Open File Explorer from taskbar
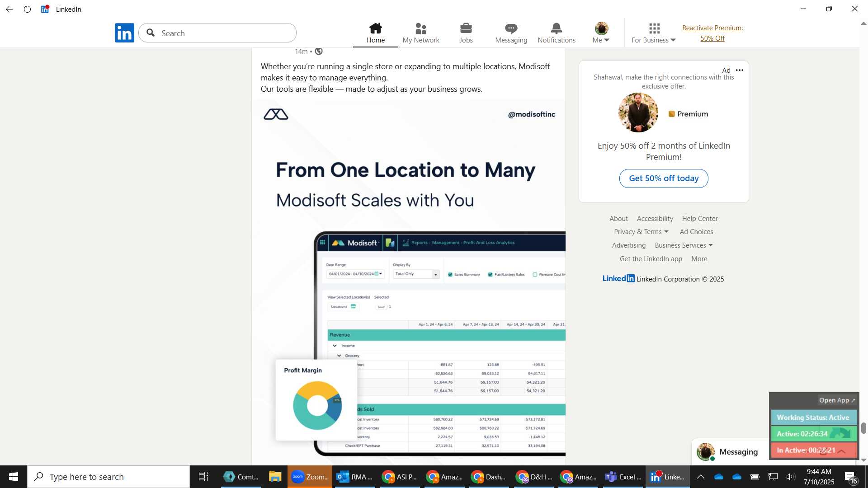 pyautogui.click(x=275, y=477)
